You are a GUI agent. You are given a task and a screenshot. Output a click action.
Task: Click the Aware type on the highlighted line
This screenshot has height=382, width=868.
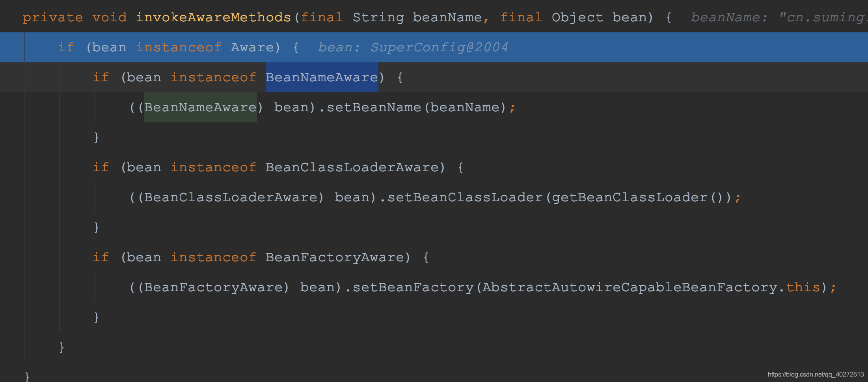(252, 47)
